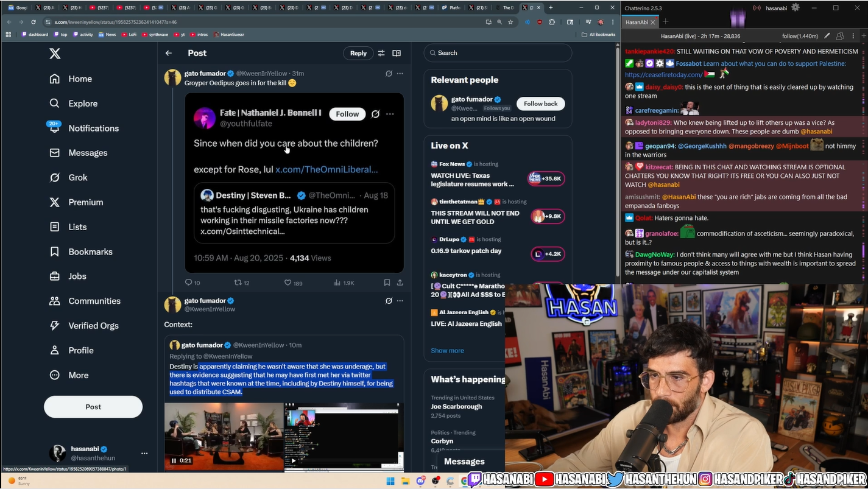Open a new Chrome tab
Image resolution: width=868 pixels, height=489 pixels.
(x=551, y=7)
